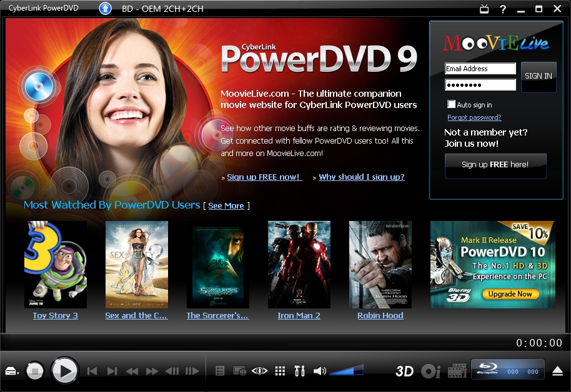Open Why should I sign up link

tap(362, 177)
